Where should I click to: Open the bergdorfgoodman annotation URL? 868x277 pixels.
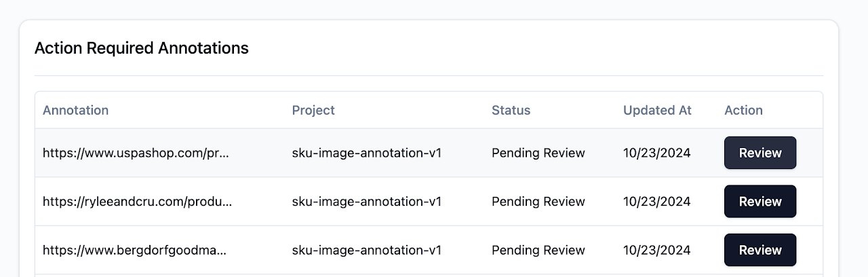pyautogui.click(x=134, y=250)
